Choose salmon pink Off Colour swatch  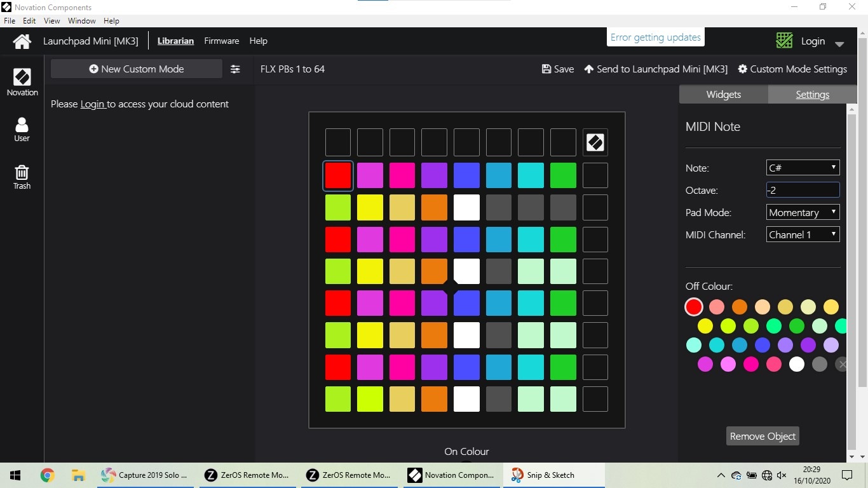716,307
